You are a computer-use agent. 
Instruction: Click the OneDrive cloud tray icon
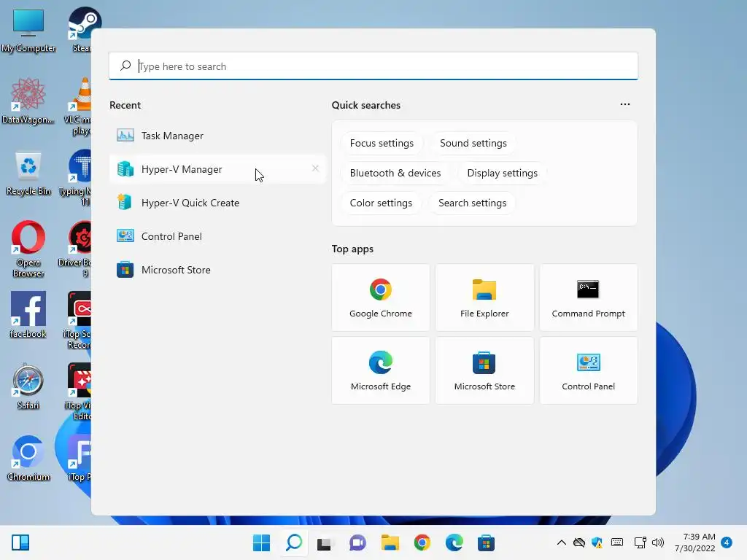coord(579,542)
